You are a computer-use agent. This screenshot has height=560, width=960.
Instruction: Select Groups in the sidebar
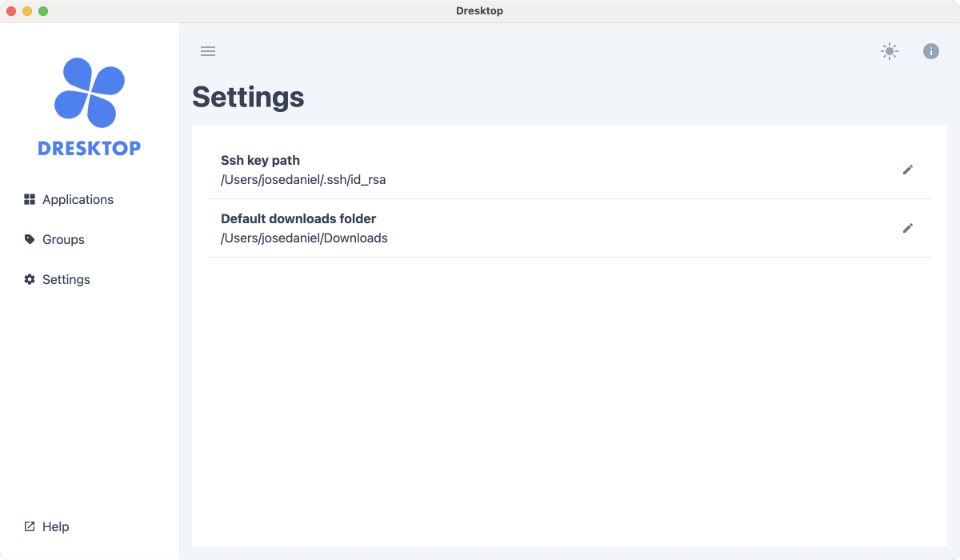62,239
